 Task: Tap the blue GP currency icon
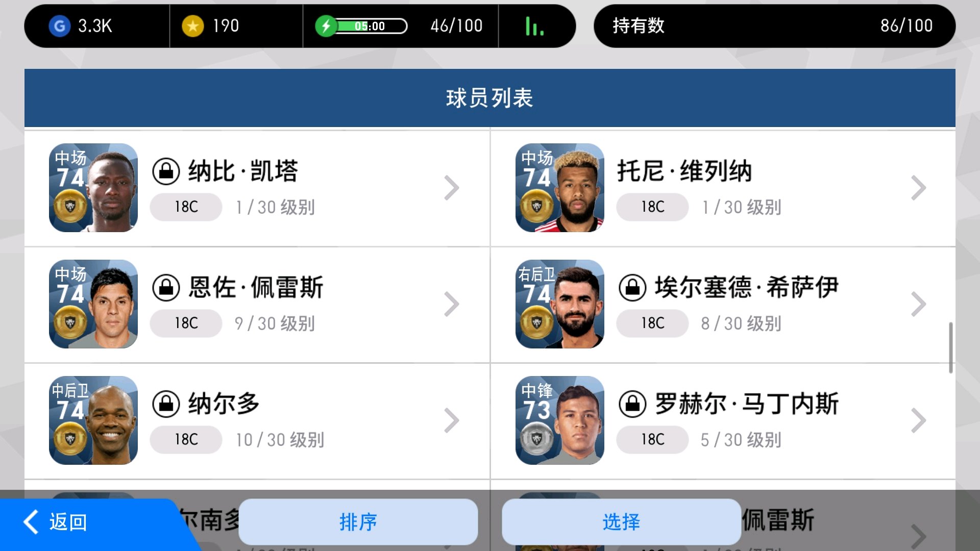tap(60, 26)
